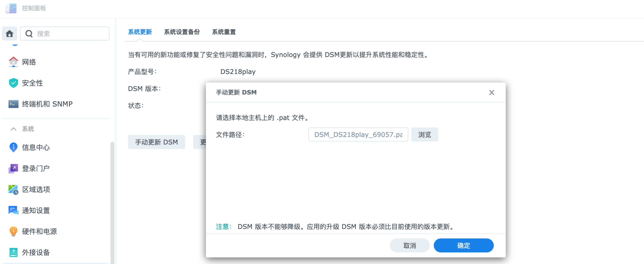Click the 状态 label
This screenshot has height=264, width=644.
click(x=136, y=106)
